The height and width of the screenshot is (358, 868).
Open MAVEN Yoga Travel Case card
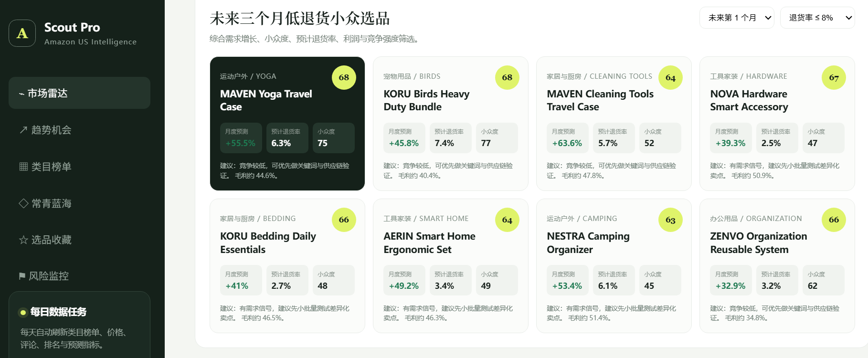pos(287,124)
